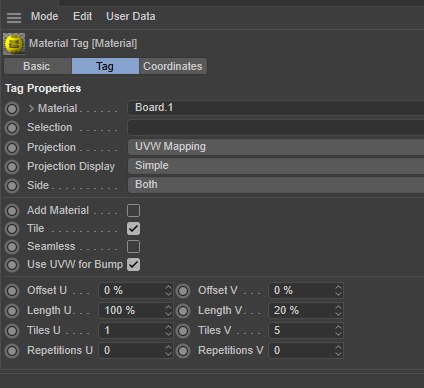The height and width of the screenshot is (388, 424).
Task: Open the Mode menu
Action: [45, 16]
